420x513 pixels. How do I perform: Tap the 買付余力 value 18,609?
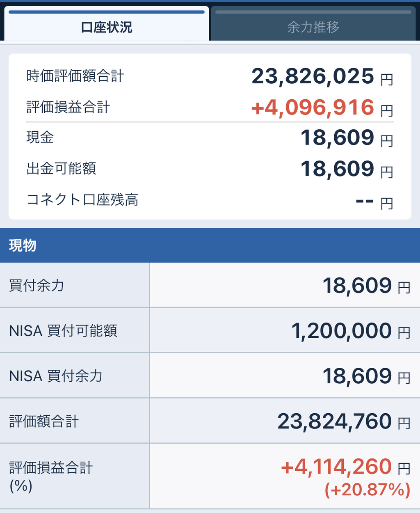(357, 286)
